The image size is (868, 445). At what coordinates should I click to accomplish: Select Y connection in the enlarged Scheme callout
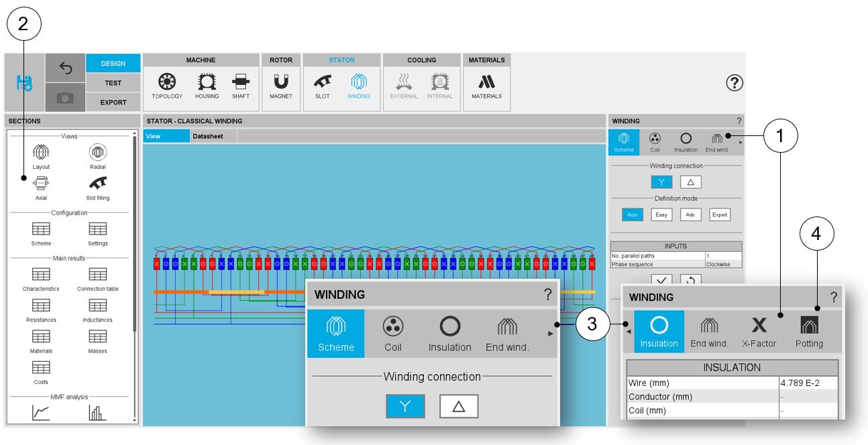click(x=405, y=406)
